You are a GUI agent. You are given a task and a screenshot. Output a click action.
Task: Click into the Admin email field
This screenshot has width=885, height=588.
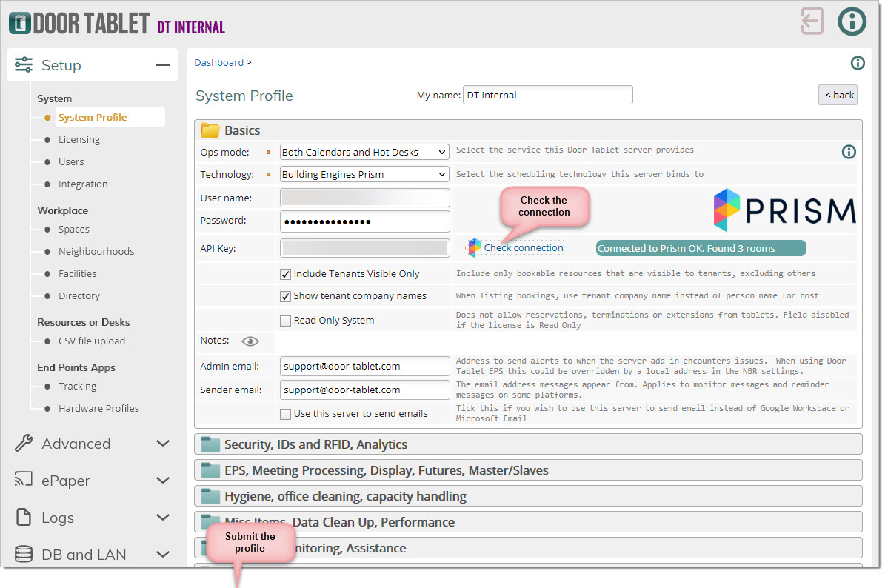(x=364, y=367)
